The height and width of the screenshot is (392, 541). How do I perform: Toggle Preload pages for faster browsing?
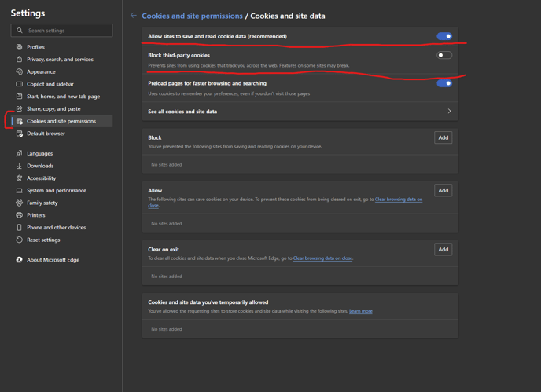[x=444, y=83]
